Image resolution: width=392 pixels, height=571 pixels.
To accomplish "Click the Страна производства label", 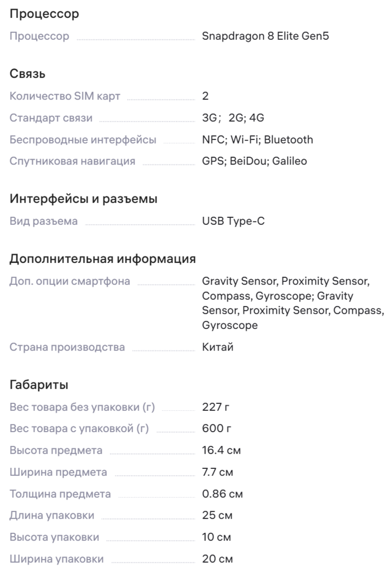I will [x=68, y=347].
